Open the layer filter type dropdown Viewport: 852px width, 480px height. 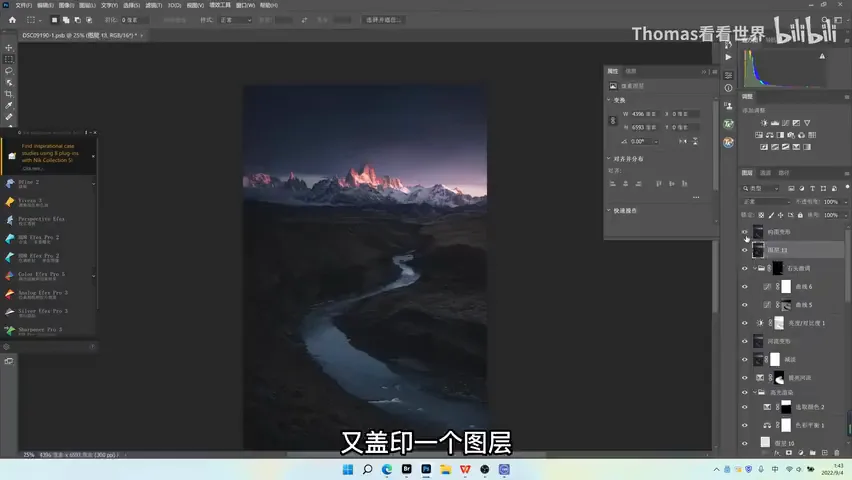click(x=761, y=189)
